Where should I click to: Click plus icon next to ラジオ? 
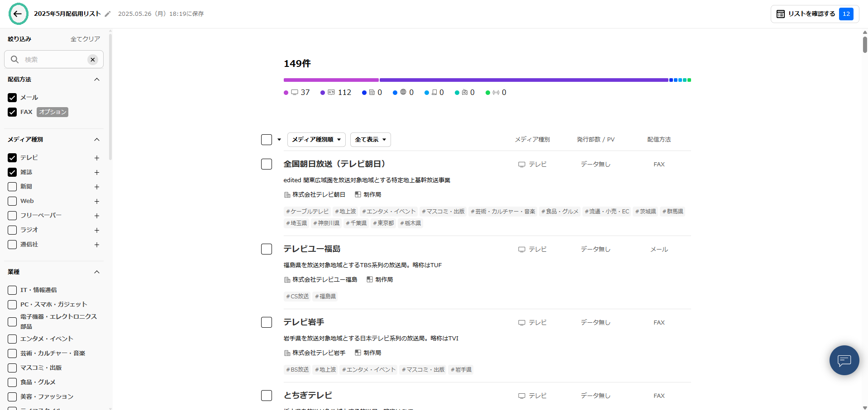[x=96, y=230]
